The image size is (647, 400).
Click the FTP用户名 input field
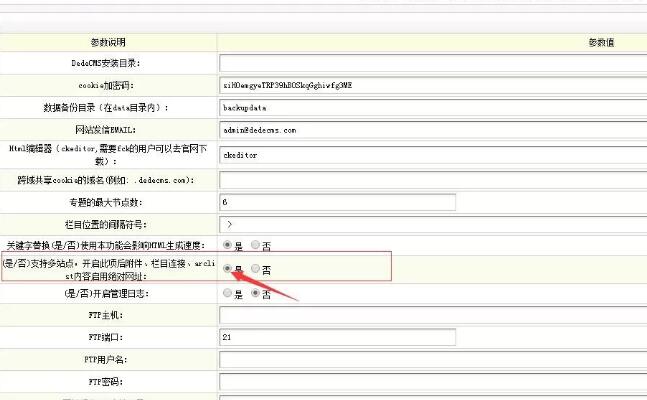point(433,360)
